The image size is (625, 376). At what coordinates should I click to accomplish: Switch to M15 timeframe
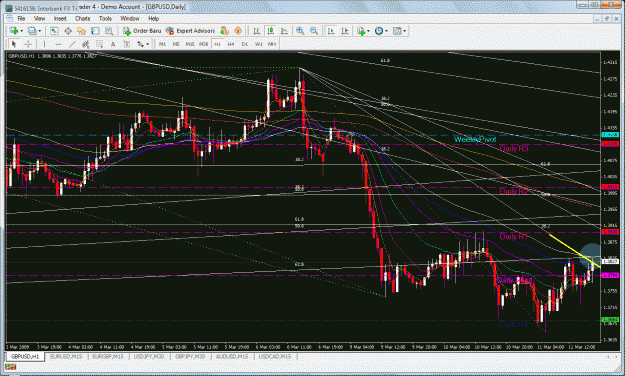coord(190,44)
